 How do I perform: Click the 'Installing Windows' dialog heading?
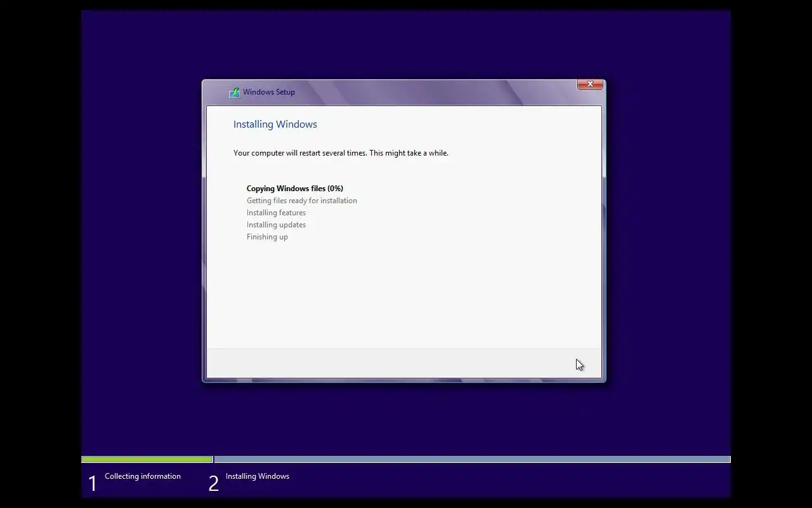[x=275, y=124]
